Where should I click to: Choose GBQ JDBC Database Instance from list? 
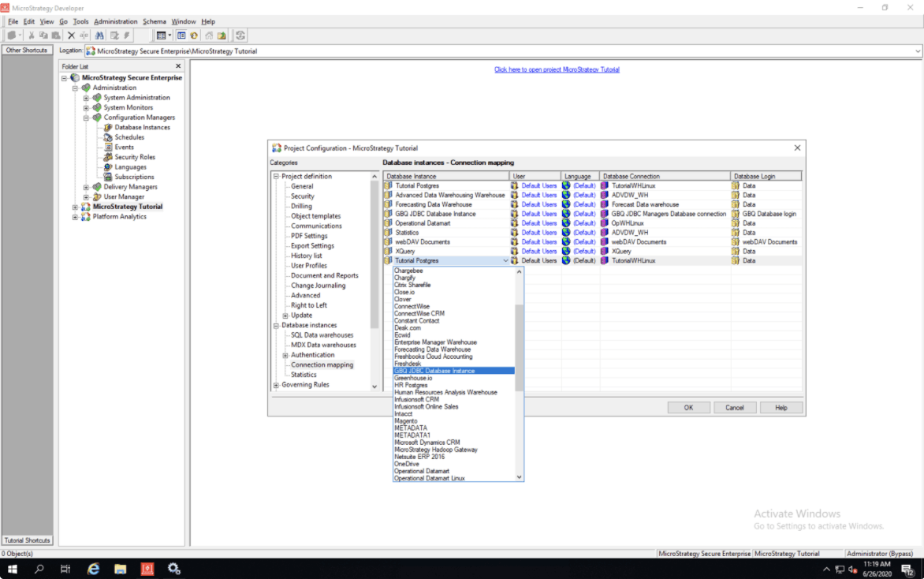pyautogui.click(x=434, y=371)
